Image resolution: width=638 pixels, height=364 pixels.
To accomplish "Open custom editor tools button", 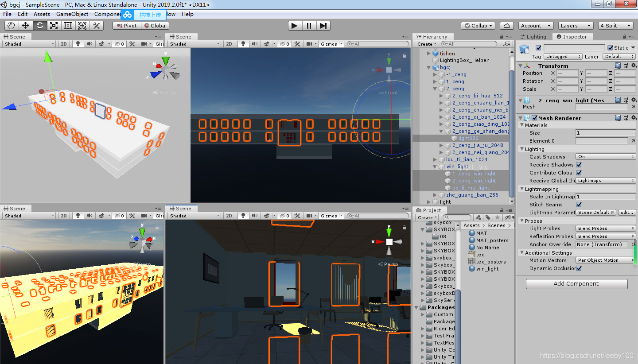I will point(96,26).
